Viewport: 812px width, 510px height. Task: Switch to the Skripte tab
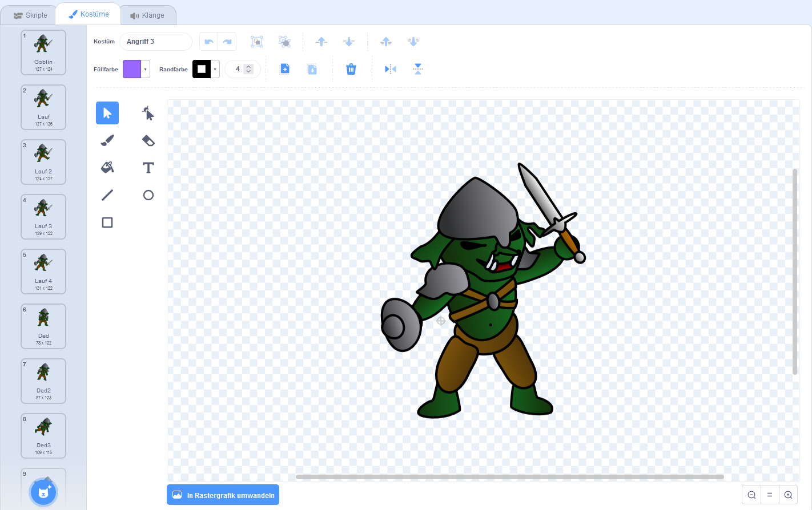pyautogui.click(x=31, y=15)
